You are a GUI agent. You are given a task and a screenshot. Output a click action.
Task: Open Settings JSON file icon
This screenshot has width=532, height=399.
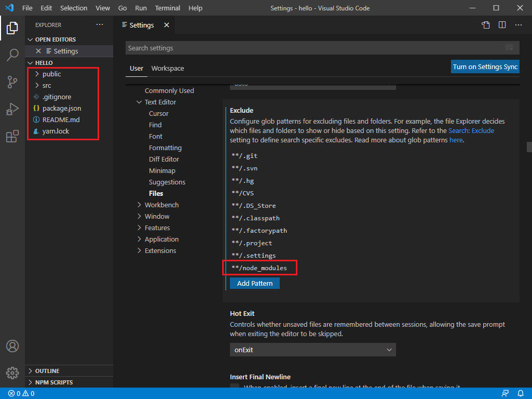point(485,25)
